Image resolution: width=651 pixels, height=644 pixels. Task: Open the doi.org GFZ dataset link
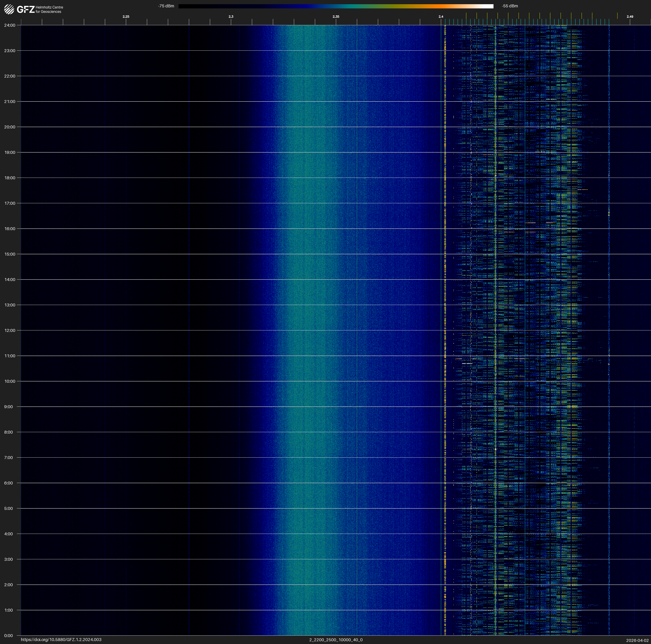(61, 640)
